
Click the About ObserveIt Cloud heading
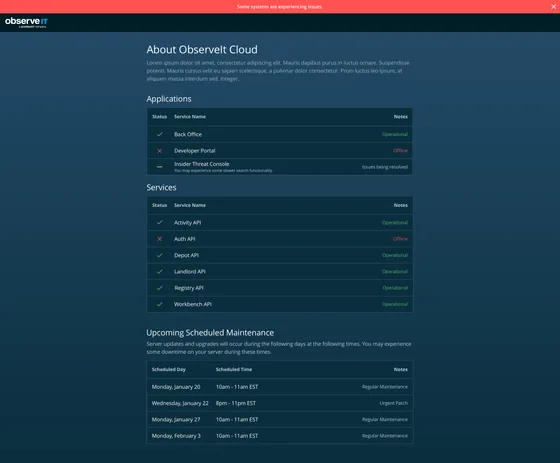[202, 50]
